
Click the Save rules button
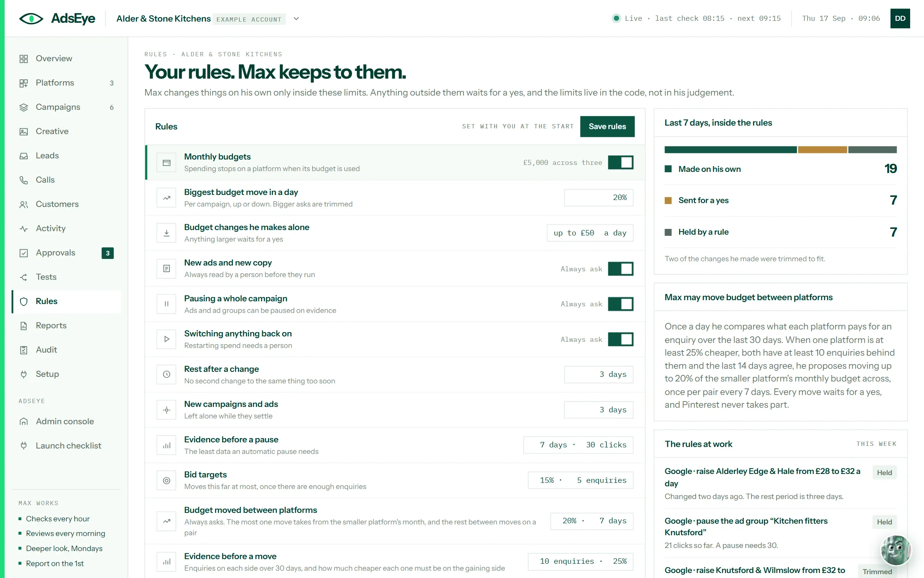coord(607,126)
